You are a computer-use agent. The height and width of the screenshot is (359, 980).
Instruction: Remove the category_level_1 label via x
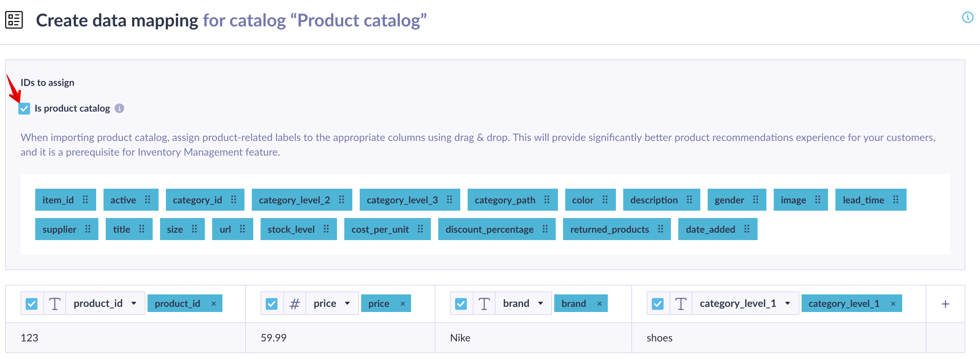(893, 304)
